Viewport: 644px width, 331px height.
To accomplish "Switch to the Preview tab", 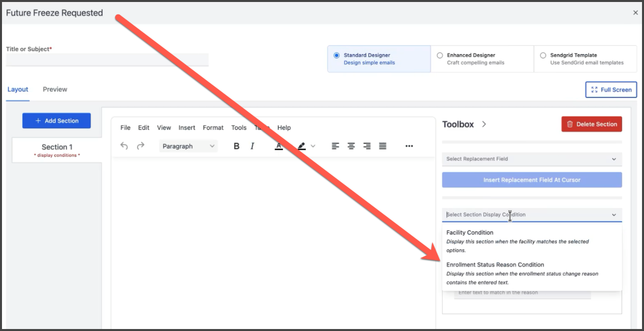I will (55, 90).
